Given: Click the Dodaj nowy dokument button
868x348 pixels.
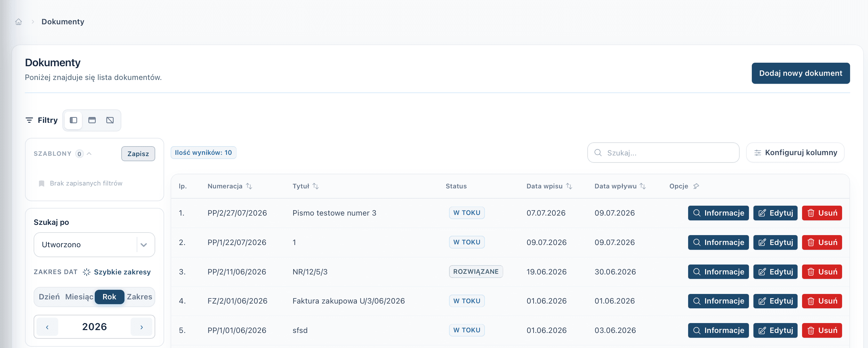Looking at the screenshot, I should point(800,73).
